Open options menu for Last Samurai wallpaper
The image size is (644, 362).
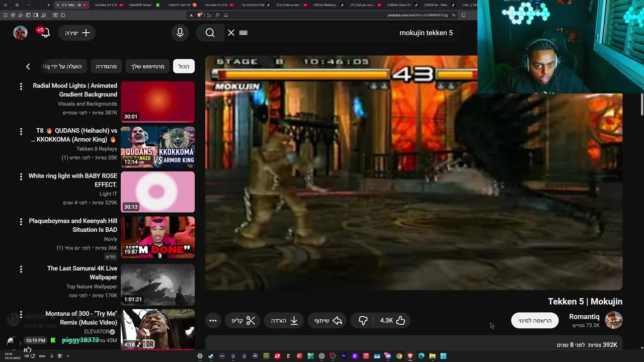click(21, 269)
